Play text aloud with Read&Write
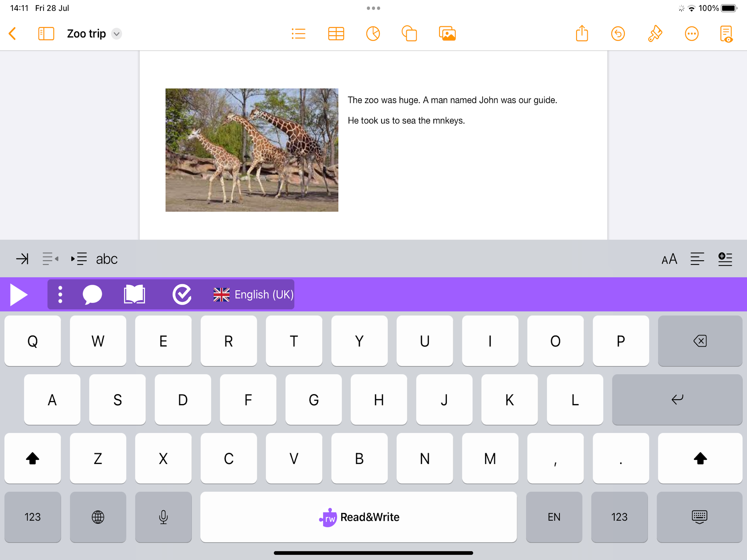 click(x=19, y=295)
